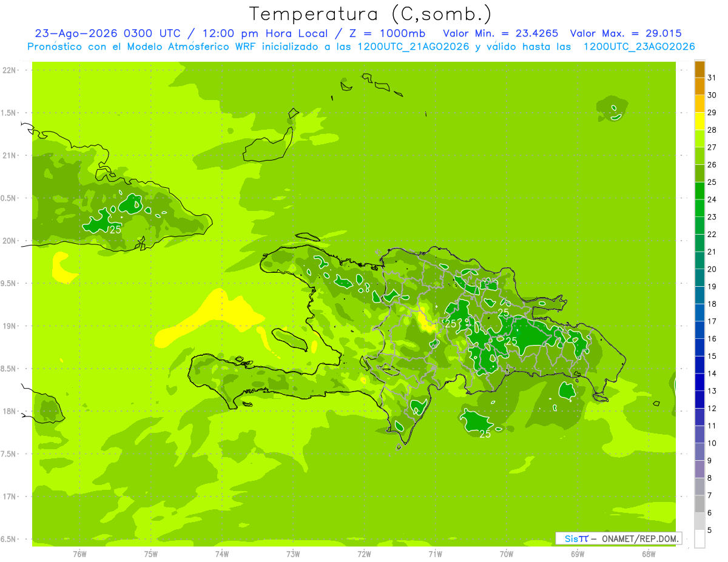Click the 'Temperatura (C,somb.)' title
Image resolution: width=728 pixels, height=562 pixels.
(371, 13)
